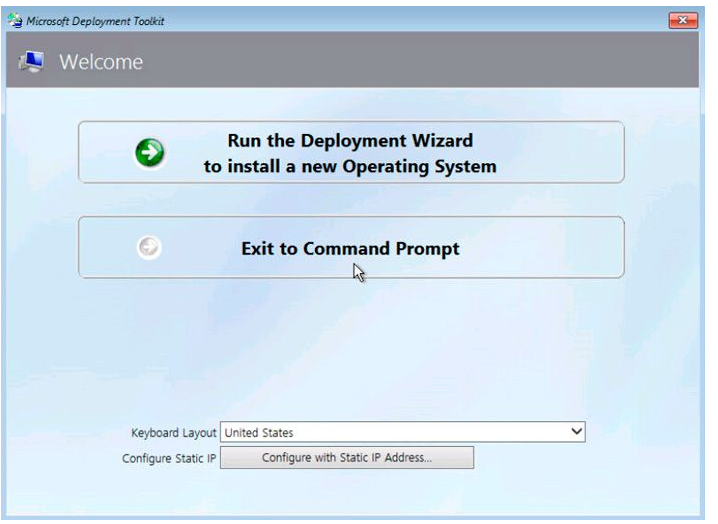The image size is (718, 524).
Task: Open the Keyboard Layout dropdown arrow
Action: (577, 431)
